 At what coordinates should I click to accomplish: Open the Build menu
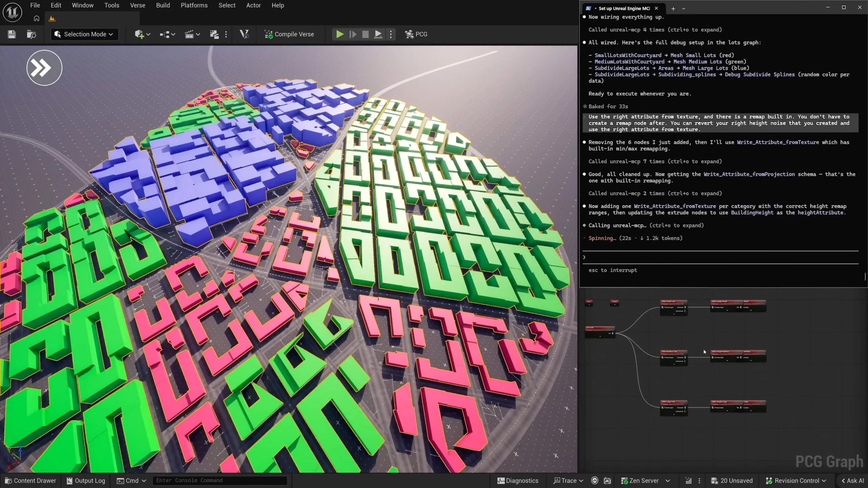point(163,5)
